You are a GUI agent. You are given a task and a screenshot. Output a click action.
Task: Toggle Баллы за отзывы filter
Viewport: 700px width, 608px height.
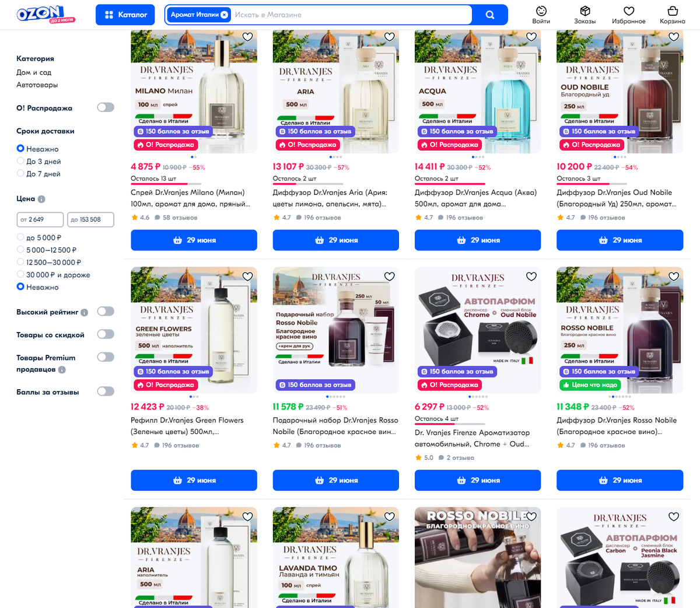106,392
